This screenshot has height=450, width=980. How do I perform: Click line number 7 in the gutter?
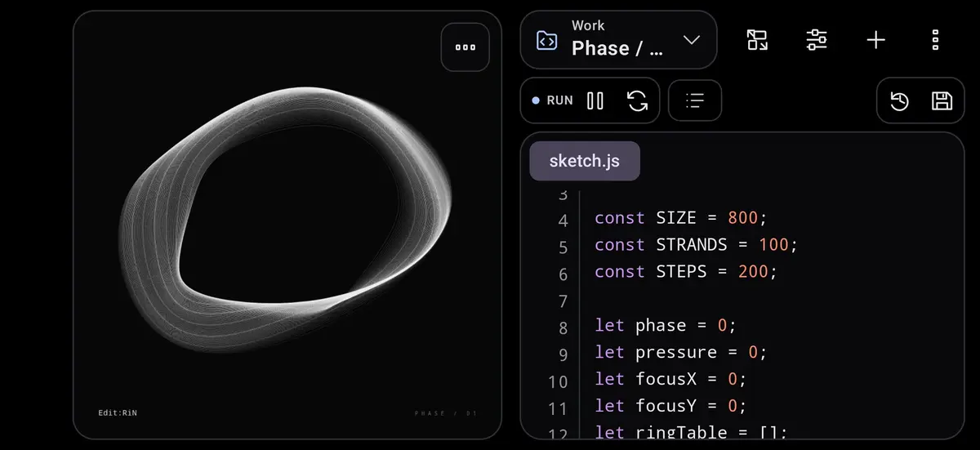click(563, 301)
